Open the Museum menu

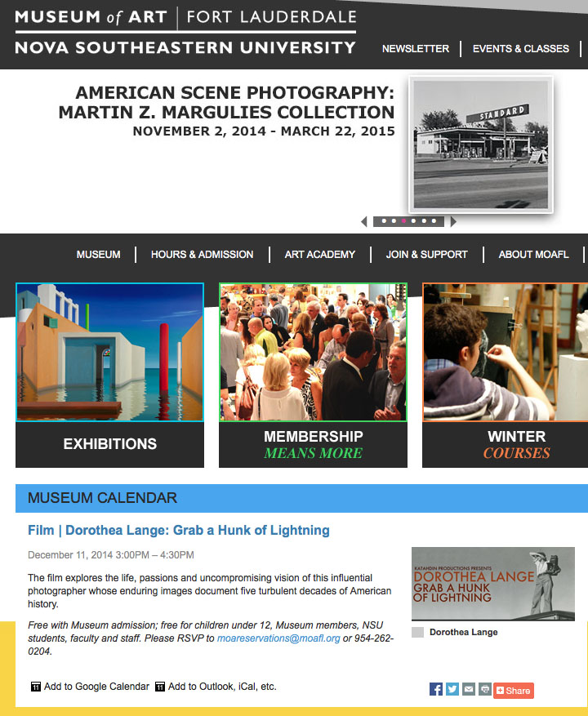coord(98,255)
